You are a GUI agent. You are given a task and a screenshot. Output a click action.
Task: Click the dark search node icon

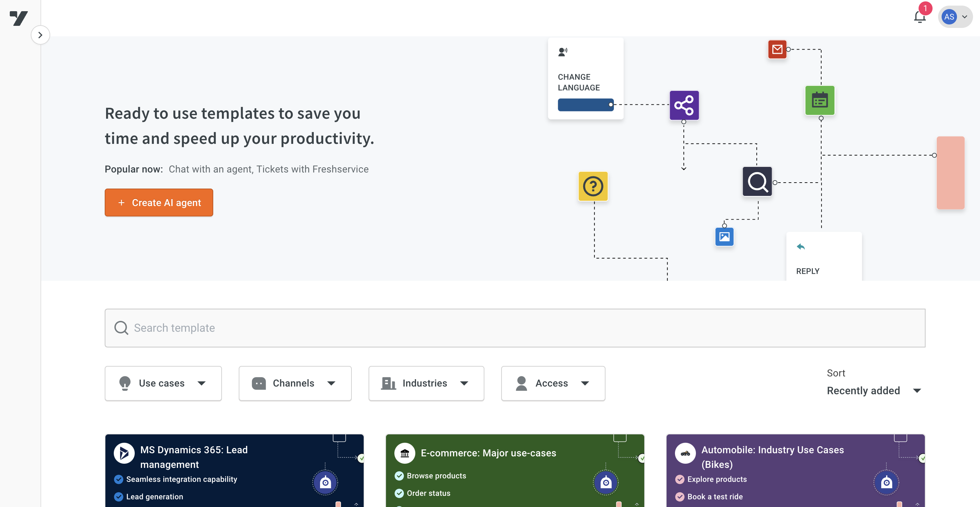pyautogui.click(x=757, y=182)
